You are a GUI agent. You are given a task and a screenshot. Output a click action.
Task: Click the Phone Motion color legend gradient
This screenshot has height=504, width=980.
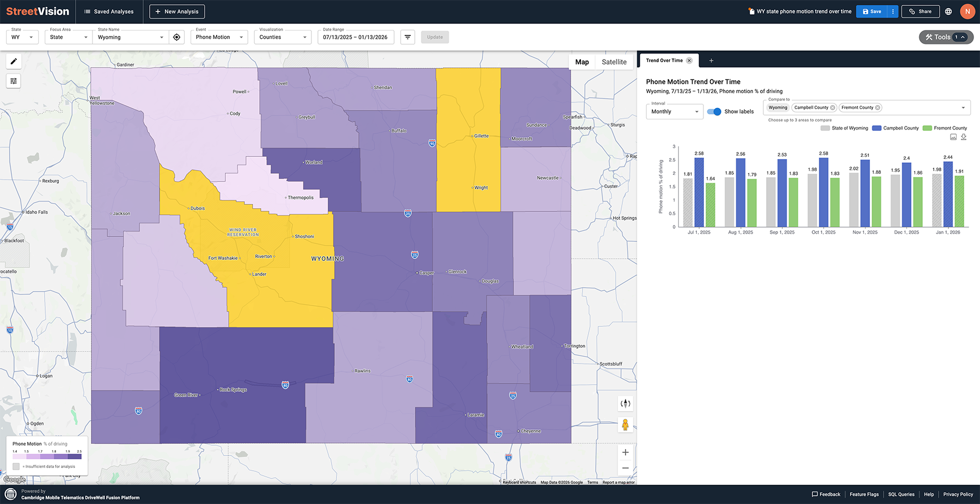[x=46, y=456]
